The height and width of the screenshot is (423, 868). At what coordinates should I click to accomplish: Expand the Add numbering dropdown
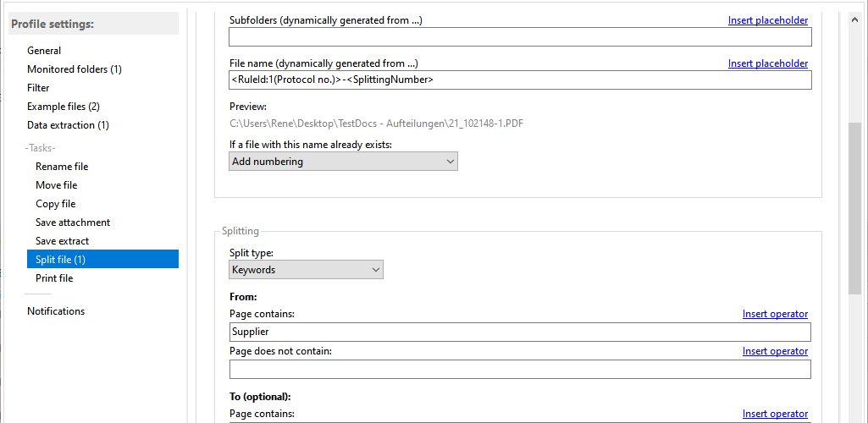343,162
